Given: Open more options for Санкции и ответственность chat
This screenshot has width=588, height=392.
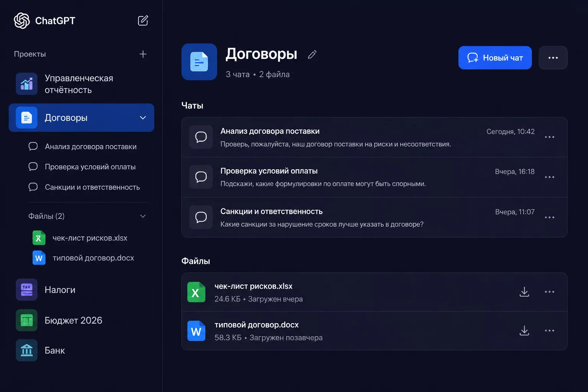Looking at the screenshot, I should [549, 217].
